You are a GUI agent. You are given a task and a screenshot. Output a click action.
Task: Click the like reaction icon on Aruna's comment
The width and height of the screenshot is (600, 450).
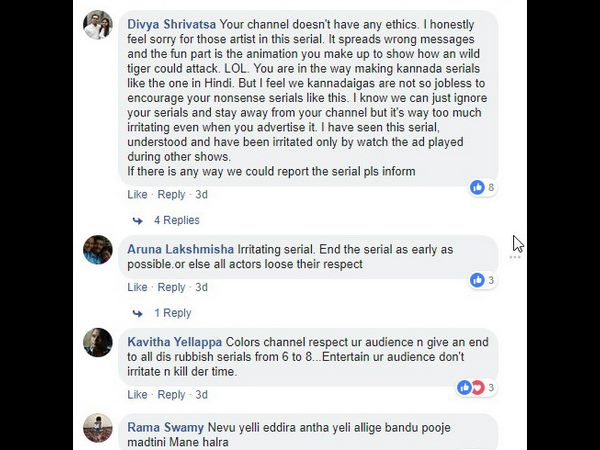[477, 280]
